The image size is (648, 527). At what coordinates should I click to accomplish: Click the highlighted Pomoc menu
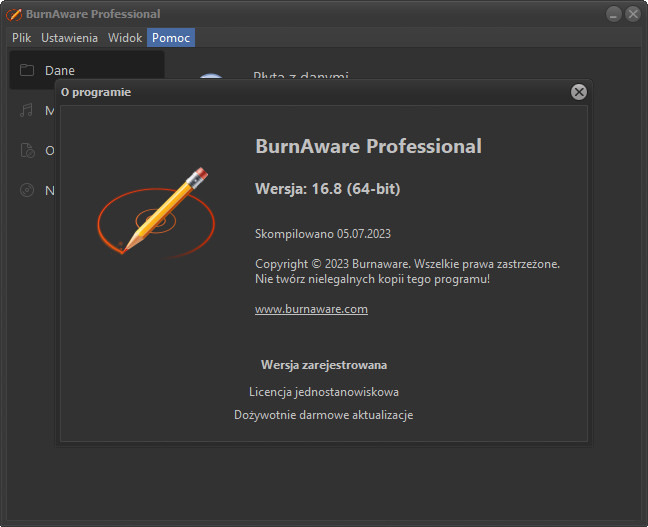[x=171, y=38]
